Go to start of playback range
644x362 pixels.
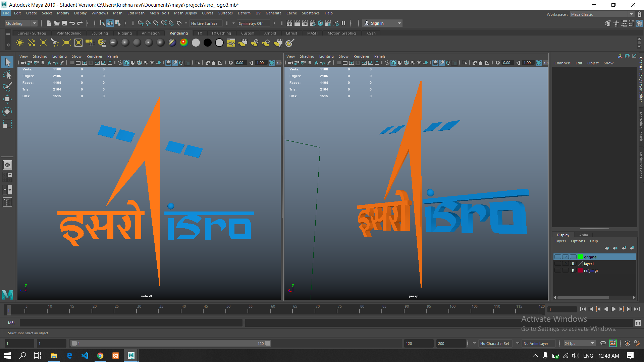583,309
